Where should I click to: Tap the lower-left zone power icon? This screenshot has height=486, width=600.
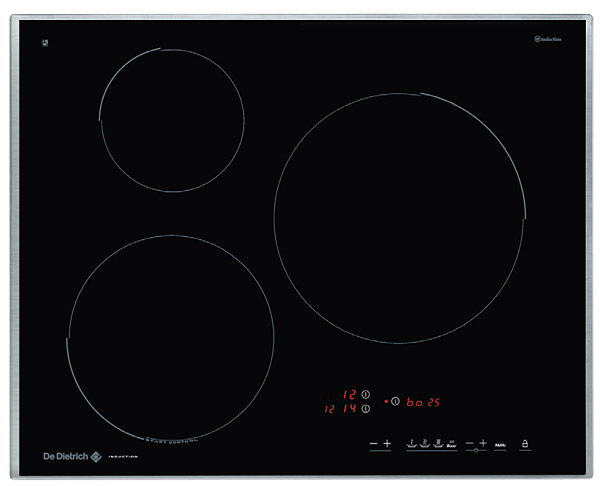pos(365,409)
